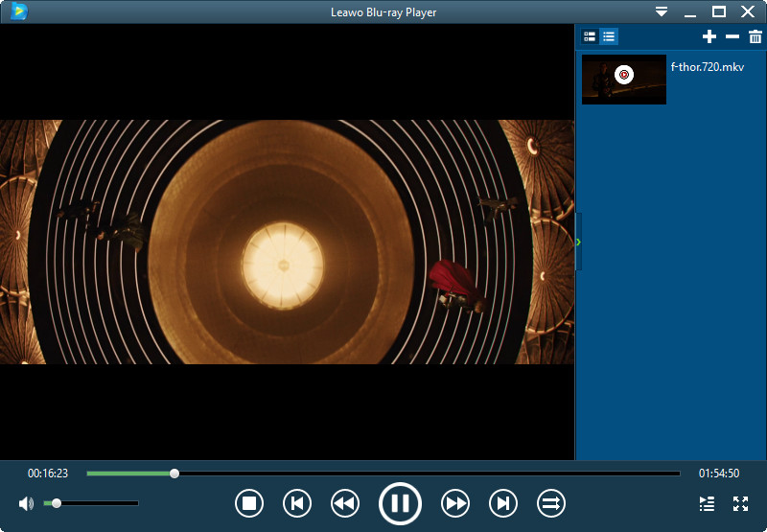Screen dimensions: 767x532
Task: Toggle the loop playback mode
Action: (551, 502)
